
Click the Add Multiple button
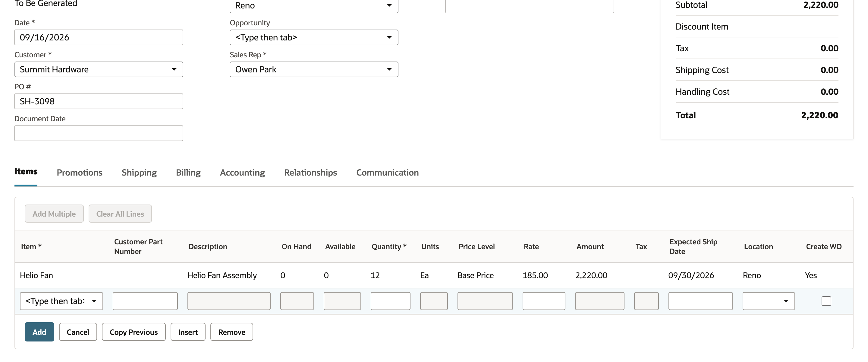(x=54, y=213)
